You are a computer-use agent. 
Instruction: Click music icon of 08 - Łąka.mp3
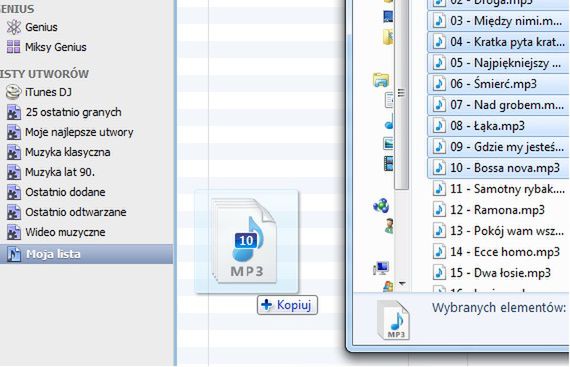point(439,126)
